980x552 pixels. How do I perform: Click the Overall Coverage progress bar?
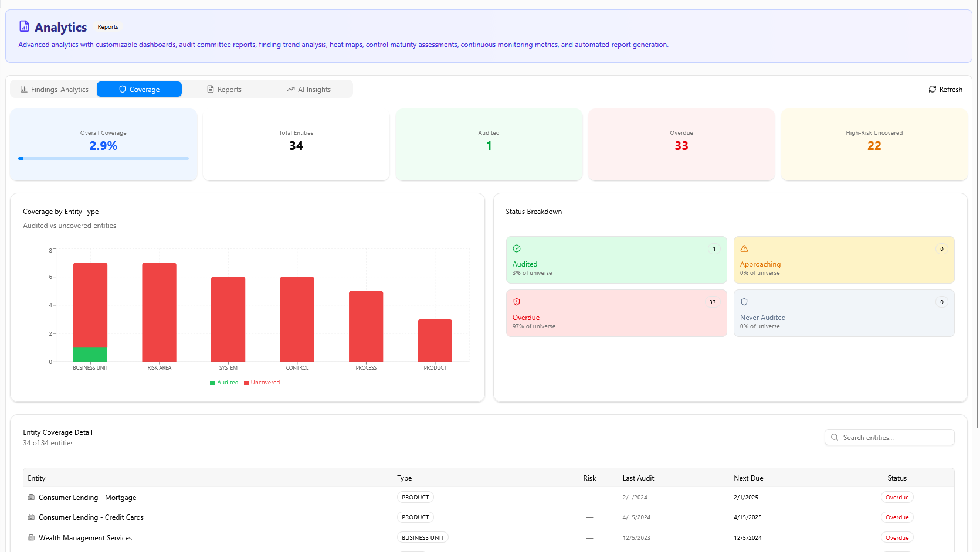click(103, 158)
